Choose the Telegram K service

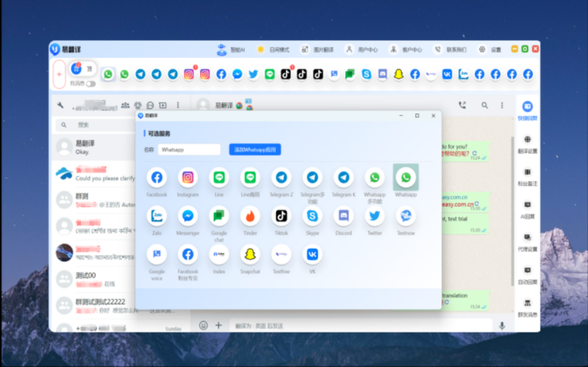click(x=343, y=178)
